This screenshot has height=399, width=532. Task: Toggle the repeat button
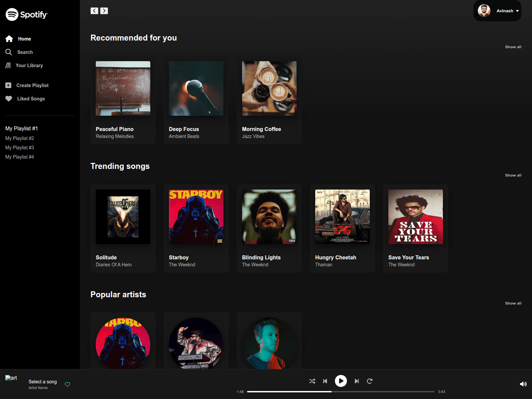(369, 381)
